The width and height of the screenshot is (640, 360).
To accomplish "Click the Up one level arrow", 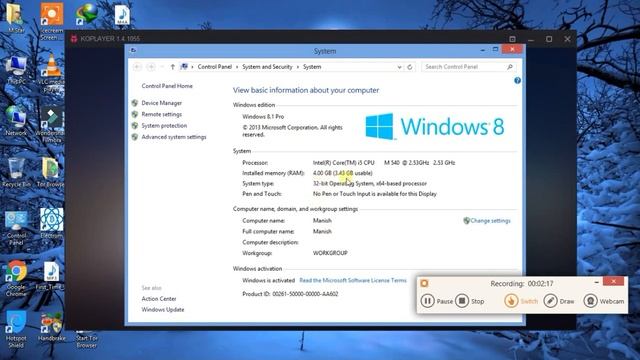I will (x=173, y=67).
